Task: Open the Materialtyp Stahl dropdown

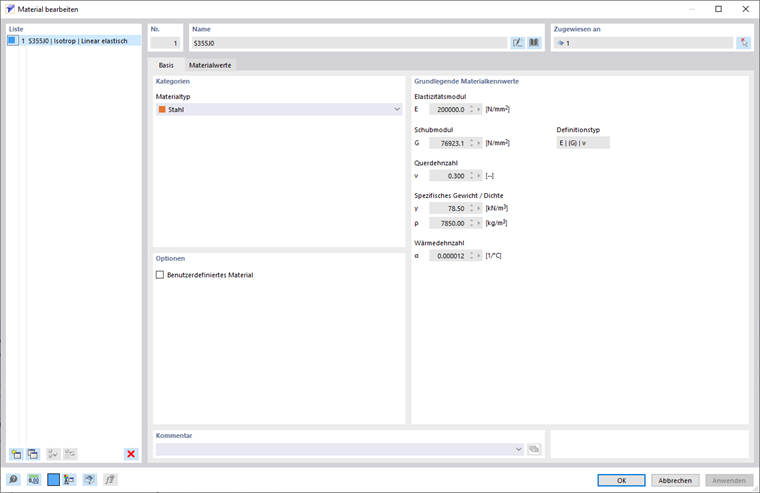Action: [x=279, y=110]
